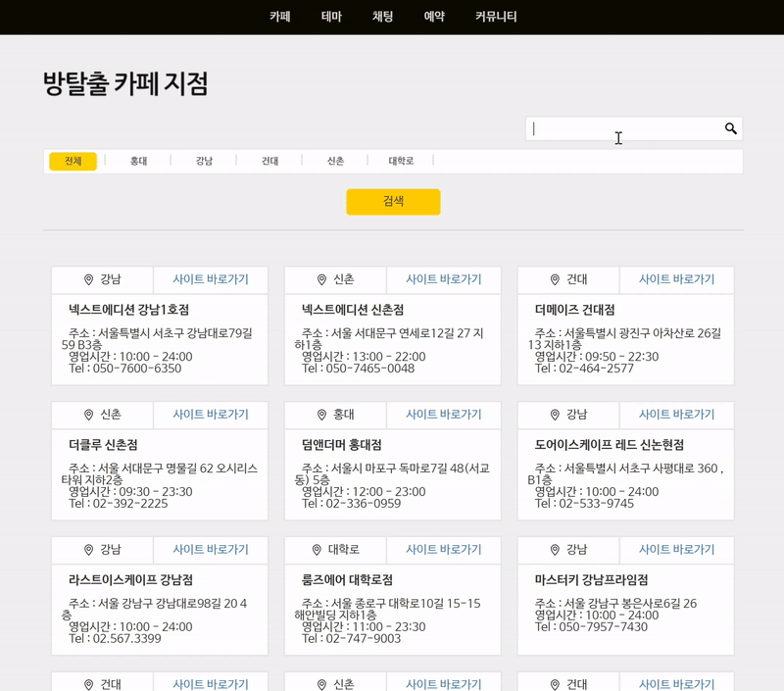Open 사이트 바로가기 for 더메이즈 건대점
This screenshot has height=691, width=784.
pyautogui.click(x=676, y=279)
